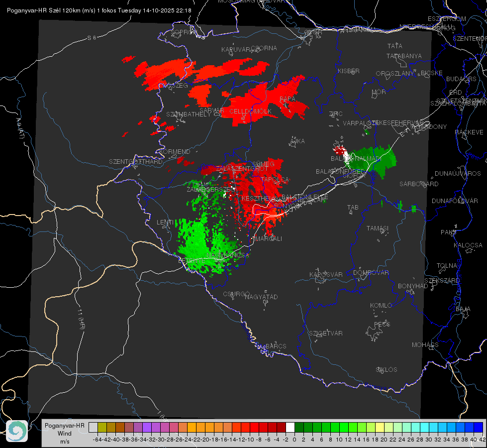The image size is (487, 448).
Task: Click the KAPUVAR city label
Action: coord(236,50)
